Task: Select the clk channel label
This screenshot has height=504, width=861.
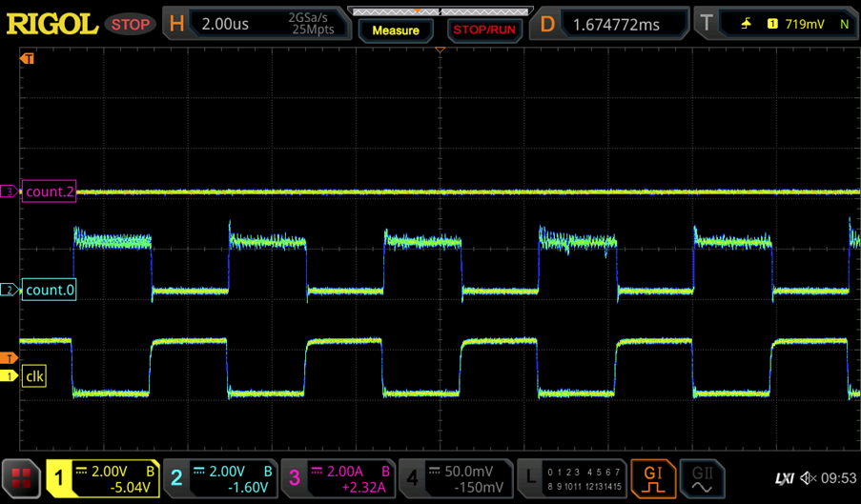Action: pyautogui.click(x=34, y=376)
